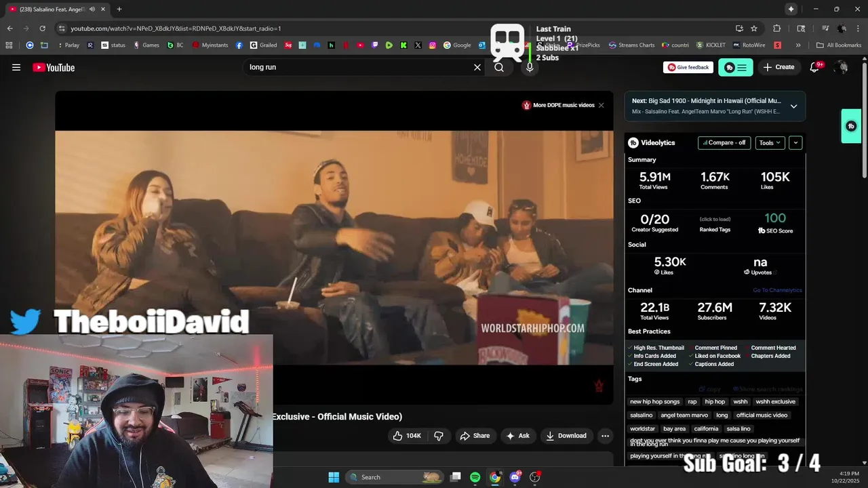Click the TubeBuddy side tab icon
The width and height of the screenshot is (868, 488).
[x=851, y=126]
